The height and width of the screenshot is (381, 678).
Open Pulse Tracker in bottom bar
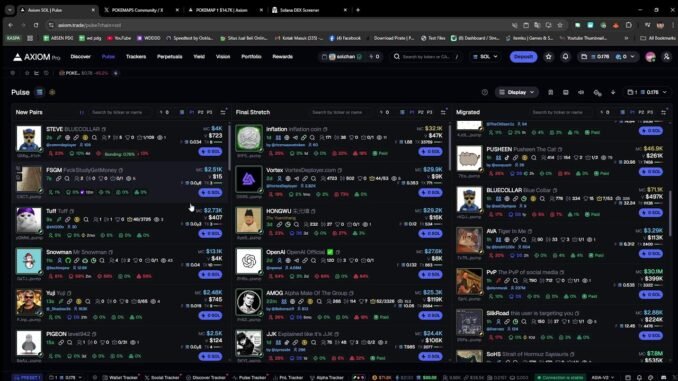coord(249,378)
